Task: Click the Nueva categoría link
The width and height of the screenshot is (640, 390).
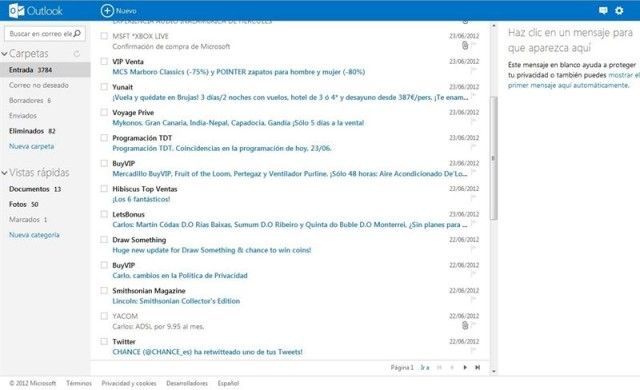Action: click(x=34, y=235)
